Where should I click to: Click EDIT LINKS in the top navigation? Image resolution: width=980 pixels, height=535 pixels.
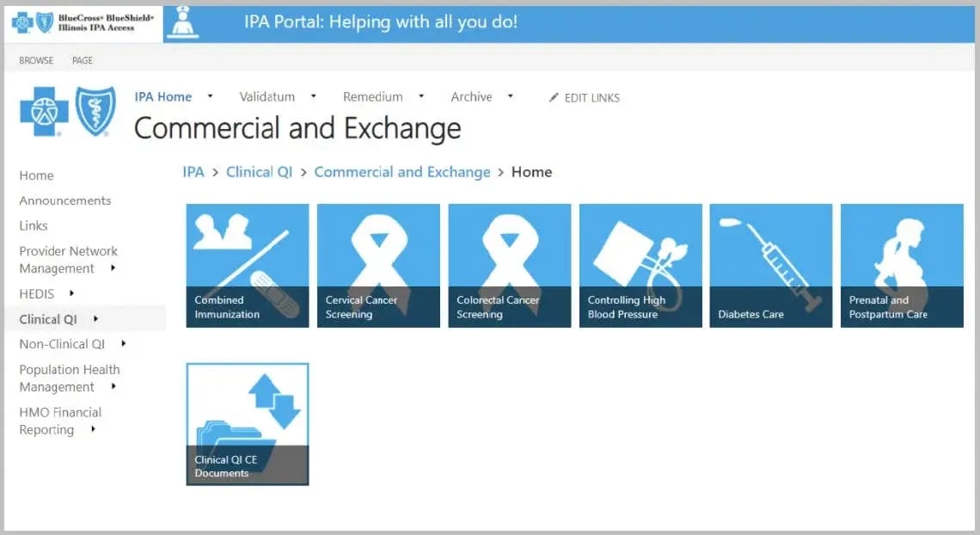585,98
